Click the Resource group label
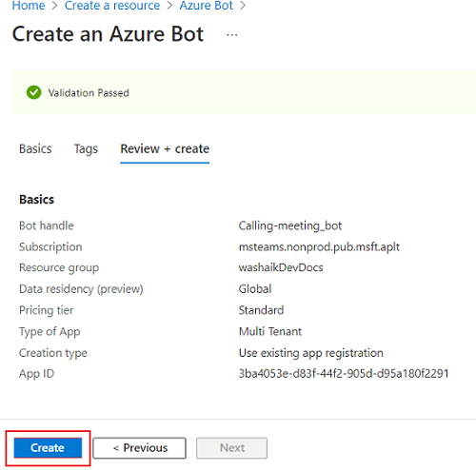The image size is (476, 470). [x=59, y=268]
